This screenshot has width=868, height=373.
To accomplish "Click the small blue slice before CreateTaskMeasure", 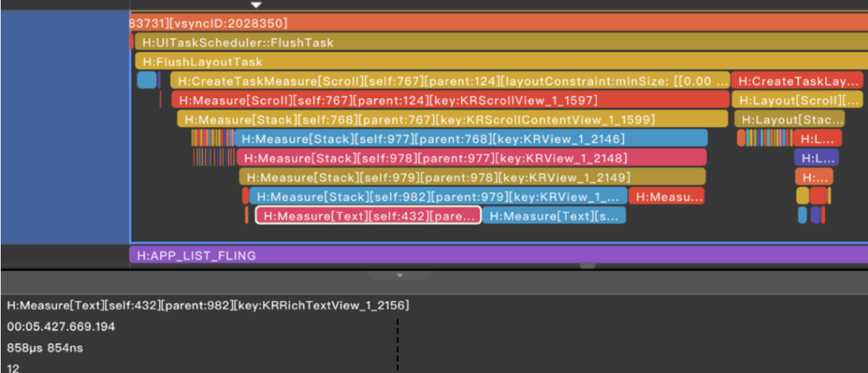I will (147, 80).
